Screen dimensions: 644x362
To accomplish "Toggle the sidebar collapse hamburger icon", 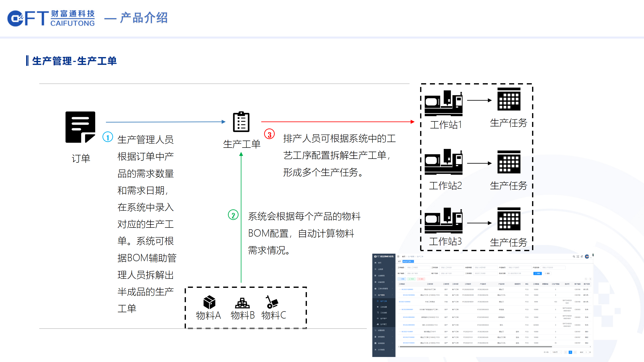I will (x=398, y=256).
